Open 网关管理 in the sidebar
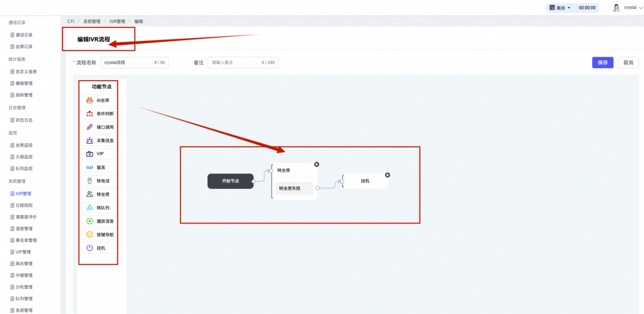The image size is (644, 314). pyautogui.click(x=24, y=264)
